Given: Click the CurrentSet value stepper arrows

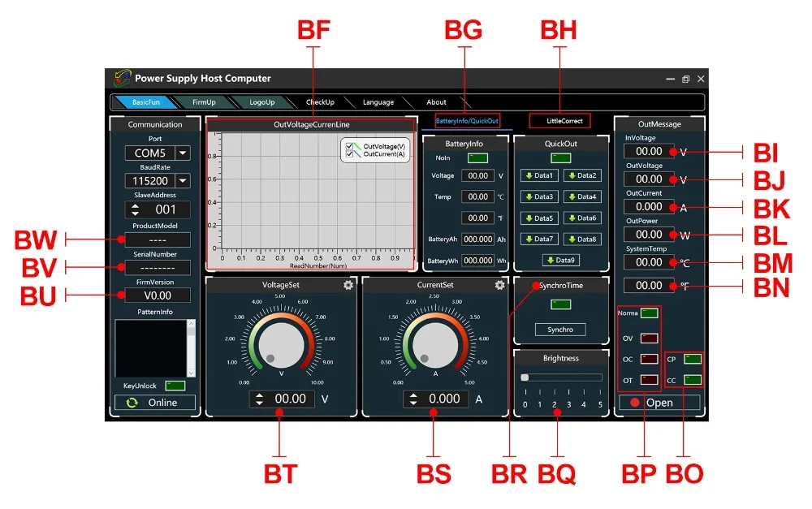Looking at the screenshot, I should [x=413, y=399].
